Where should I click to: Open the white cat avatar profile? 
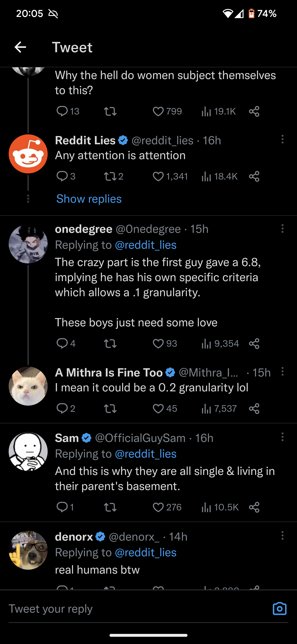pos(28,386)
